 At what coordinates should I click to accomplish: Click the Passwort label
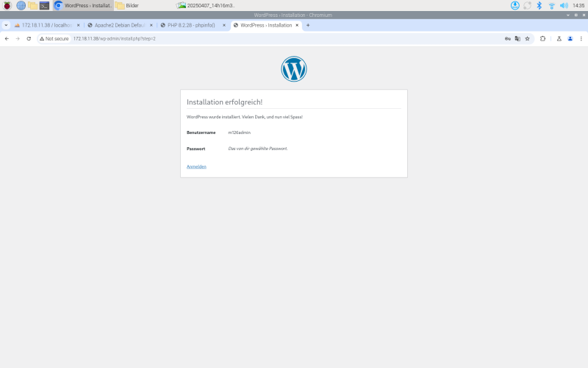click(196, 149)
